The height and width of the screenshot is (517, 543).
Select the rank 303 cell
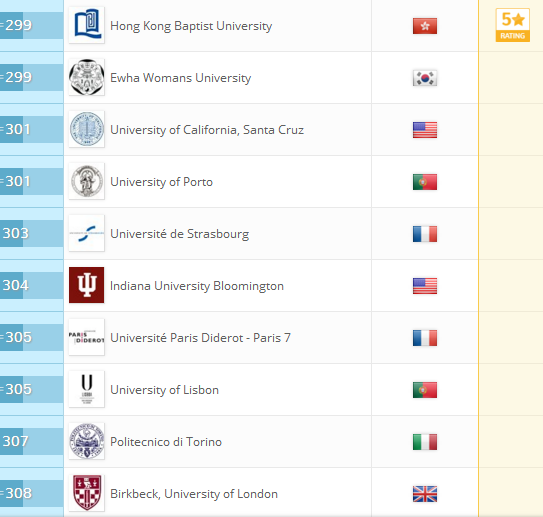tap(32, 233)
